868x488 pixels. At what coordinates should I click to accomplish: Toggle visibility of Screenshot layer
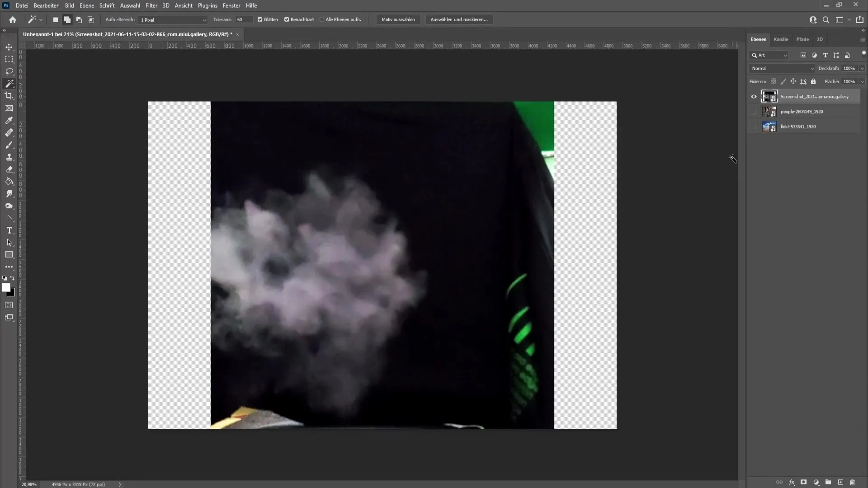click(754, 97)
